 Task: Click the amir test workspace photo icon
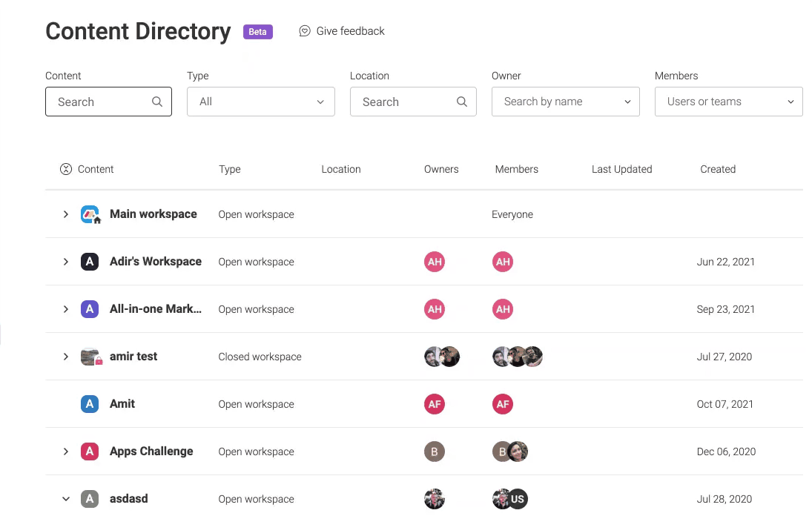point(90,357)
